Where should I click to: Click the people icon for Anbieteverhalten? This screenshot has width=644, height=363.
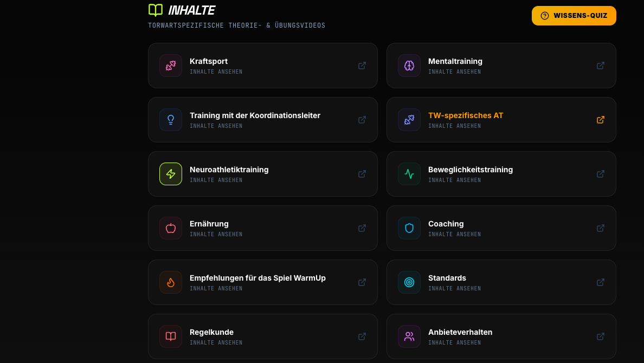point(409,336)
